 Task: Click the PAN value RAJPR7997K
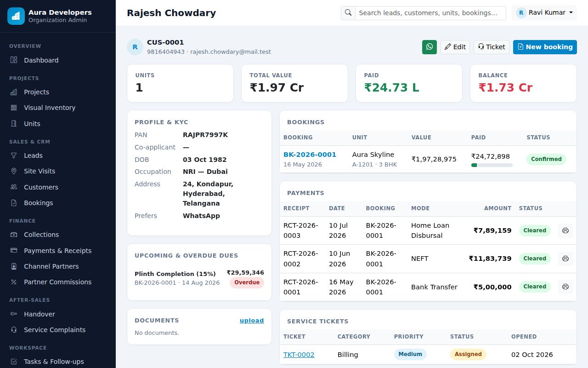pos(205,135)
